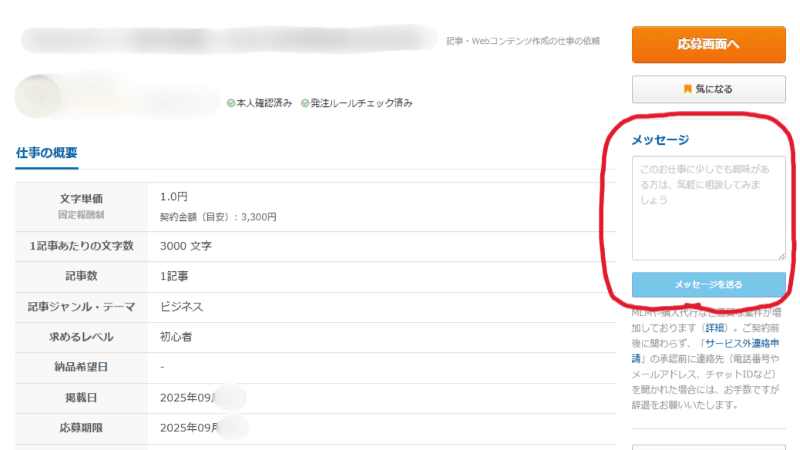Click the 3000 文字 value
The image size is (800, 450).
(x=186, y=246)
